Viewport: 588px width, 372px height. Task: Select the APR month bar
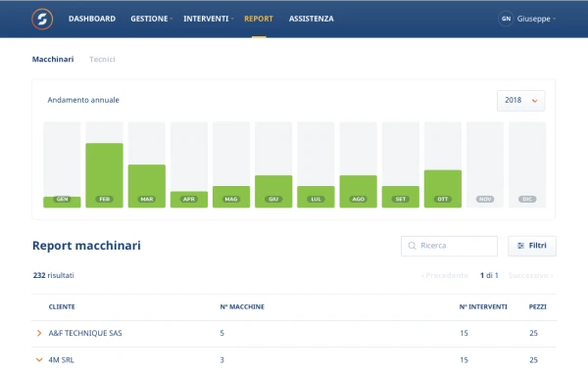coord(189,200)
